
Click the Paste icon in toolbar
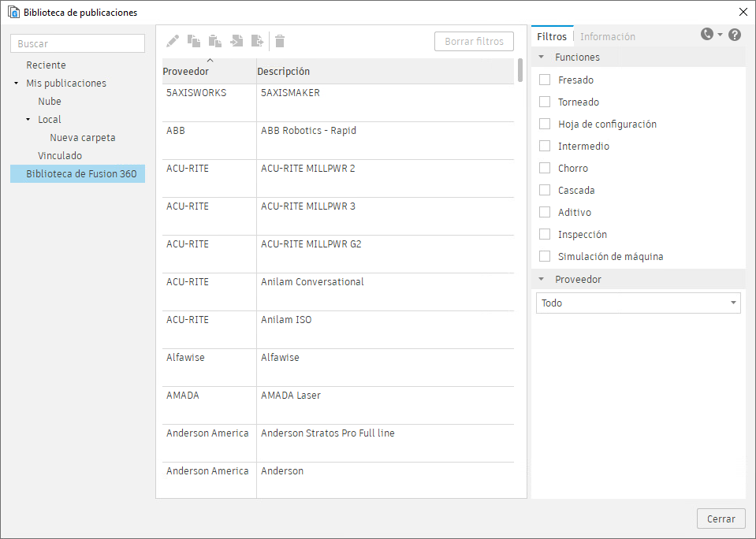coord(215,41)
